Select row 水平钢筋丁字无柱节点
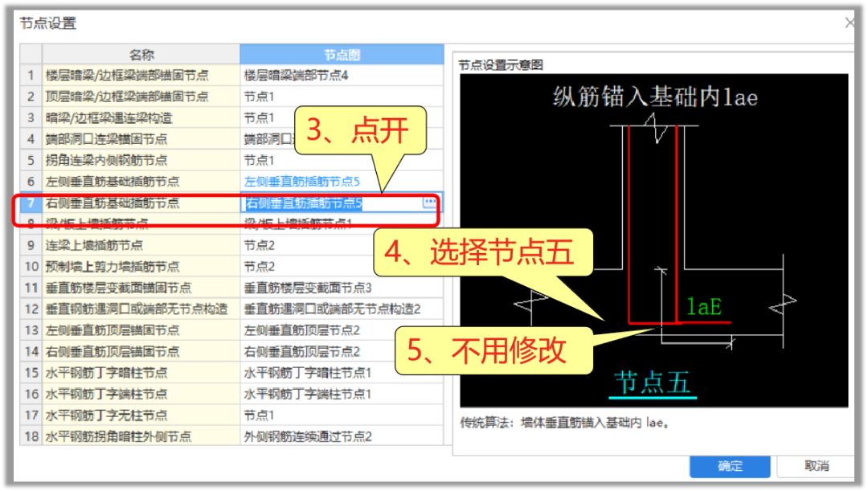The height and width of the screenshot is (491, 868). pyautogui.click(x=141, y=415)
